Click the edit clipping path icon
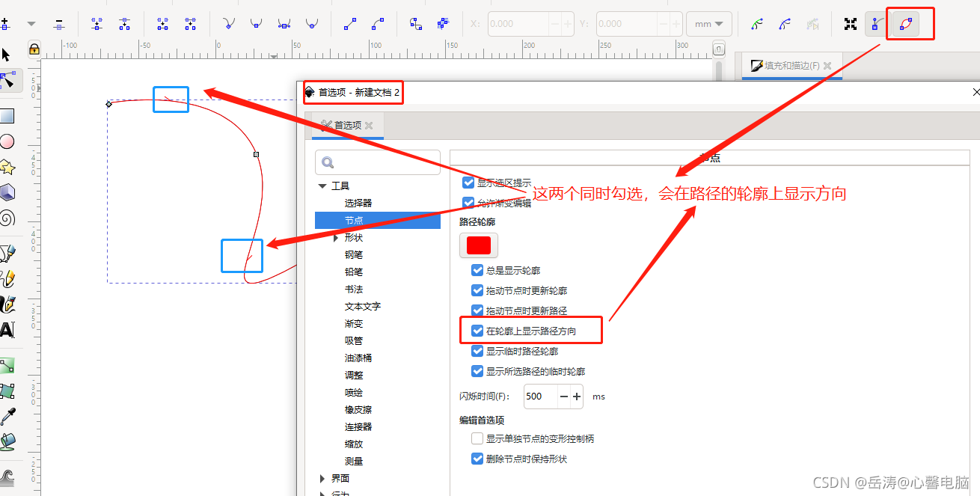Screen dimensions: 980x496 pos(757,24)
